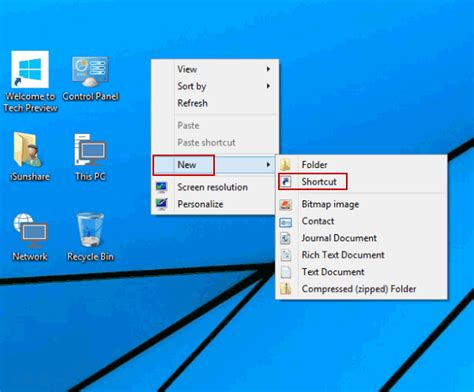474x392 pixels.
Task: Select the Network desktop icon
Action: click(x=30, y=231)
